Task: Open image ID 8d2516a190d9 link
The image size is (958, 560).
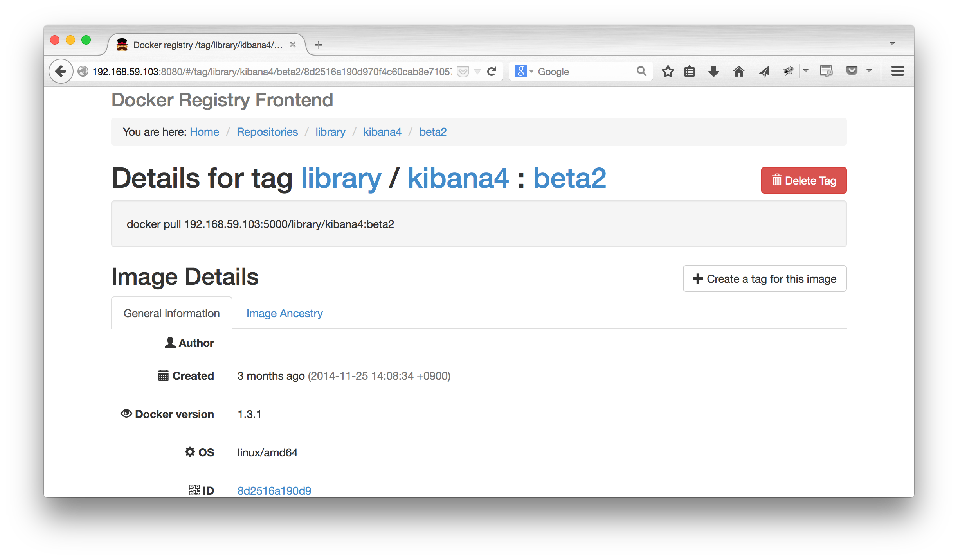Action: point(274,490)
